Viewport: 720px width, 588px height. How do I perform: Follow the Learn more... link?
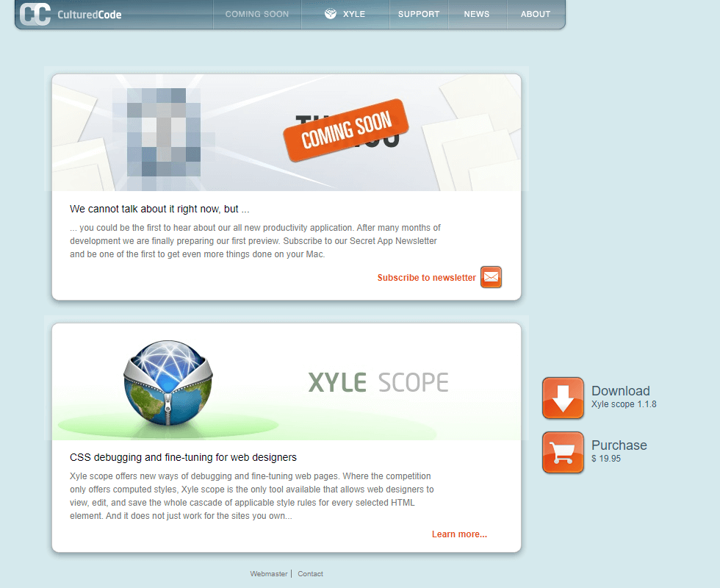click(459, 534)
